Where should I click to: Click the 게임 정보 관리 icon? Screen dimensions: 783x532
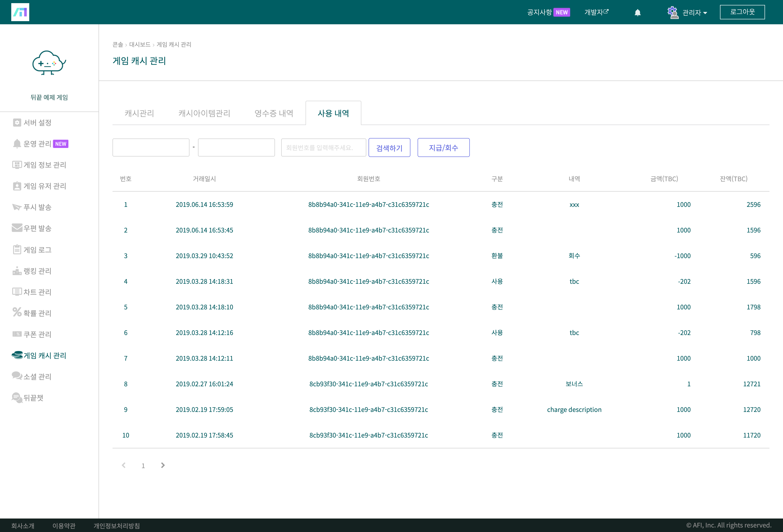[17, 165]
